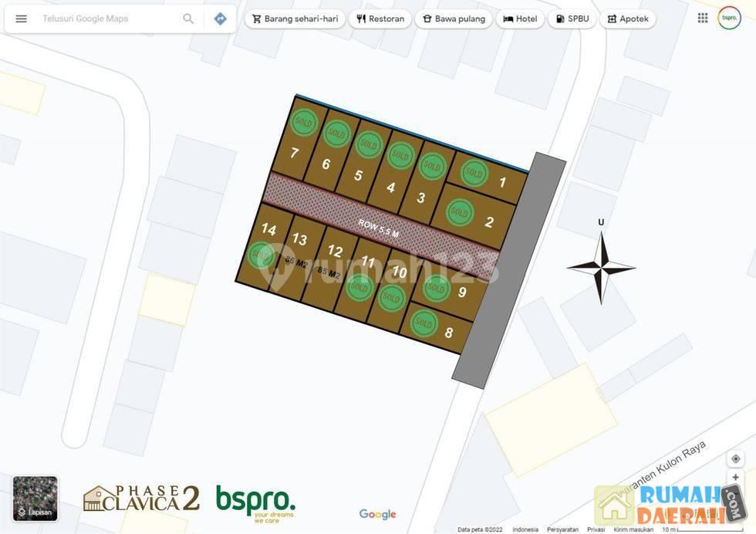Zoom in with the plus button
Screen dimensions: 756x534
click(x=735, y=478)
